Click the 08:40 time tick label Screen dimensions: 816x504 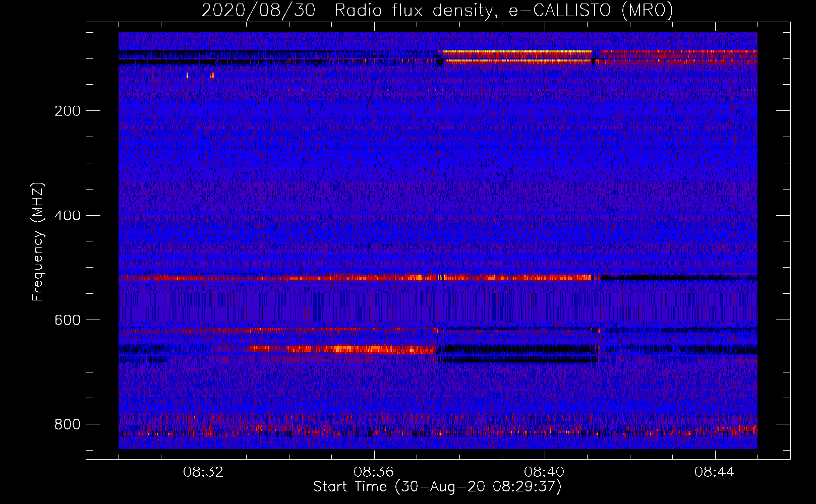pos(544,472)
